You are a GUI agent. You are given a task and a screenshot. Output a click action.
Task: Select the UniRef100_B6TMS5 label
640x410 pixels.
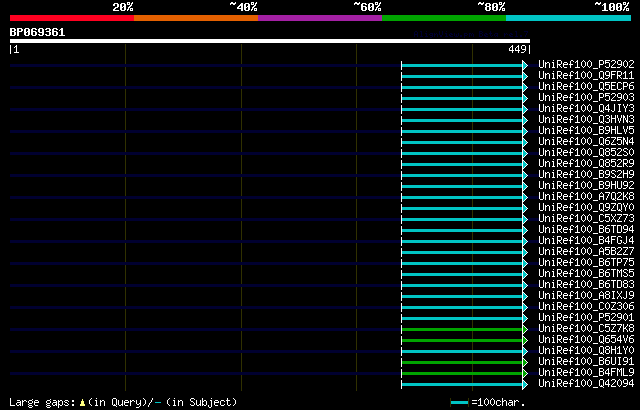pyautogui.click(x=586, y=274)
